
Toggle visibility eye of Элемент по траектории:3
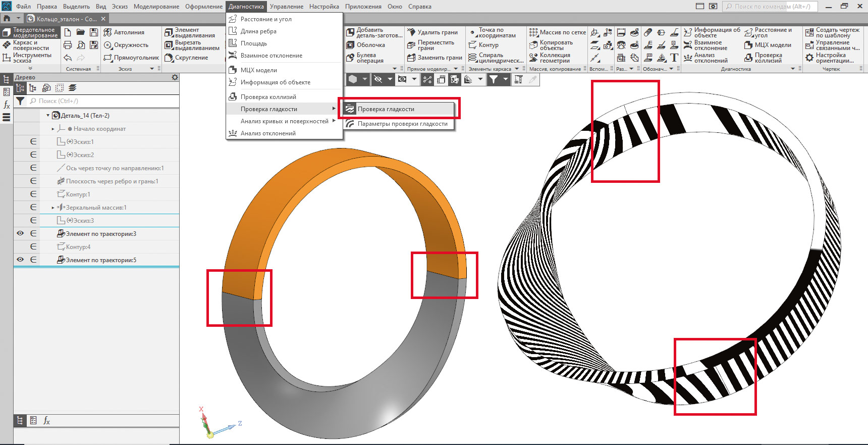pyautogui.click(x=20, y=233)
